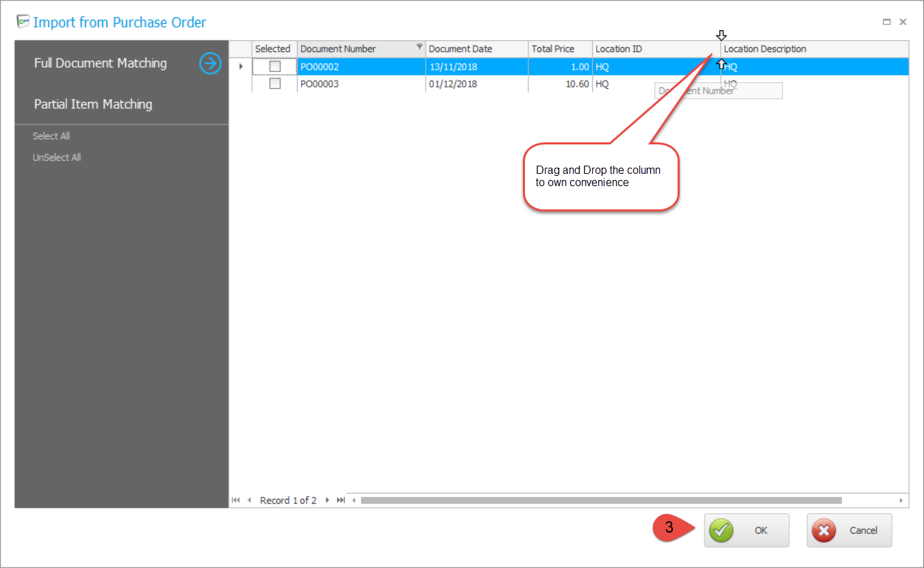Click Select All link

click(51, 136)
